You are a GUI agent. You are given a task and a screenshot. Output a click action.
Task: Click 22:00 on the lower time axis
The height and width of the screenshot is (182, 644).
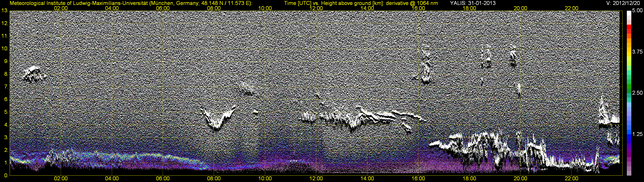(x=571, y=179)
